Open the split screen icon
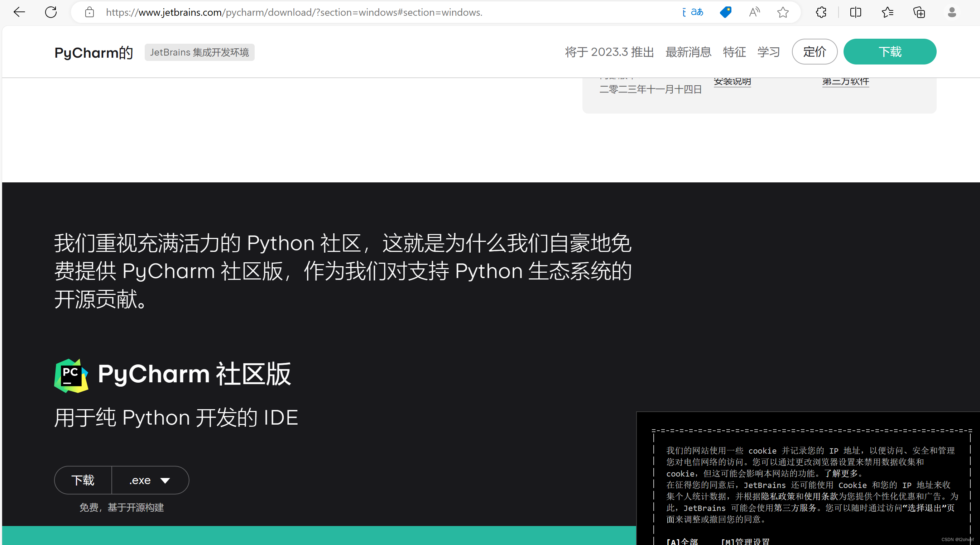The width and height of the screenshot is (980, 545). [855, 12]
